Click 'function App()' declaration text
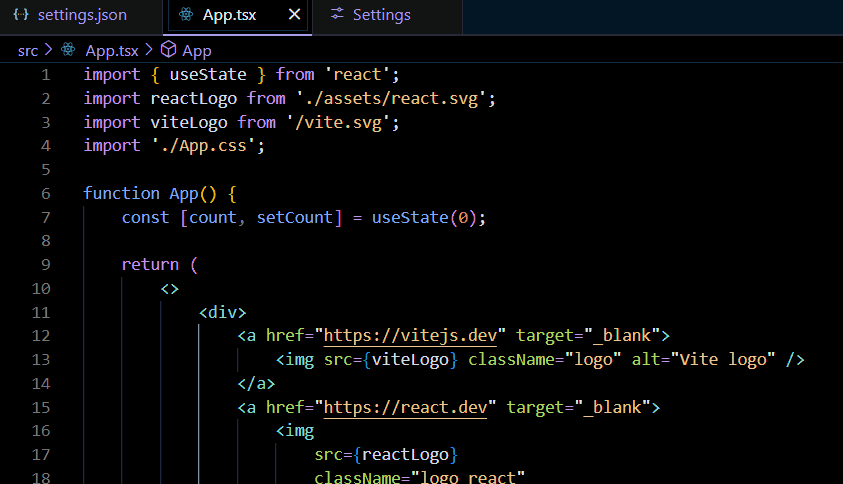Image resolution: width=843 pixels, height=484 pixels. tap(149, 194)
